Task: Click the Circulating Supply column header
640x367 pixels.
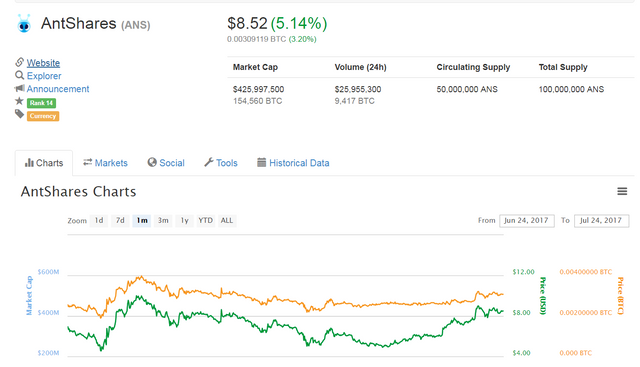Action: coord(473,67)
